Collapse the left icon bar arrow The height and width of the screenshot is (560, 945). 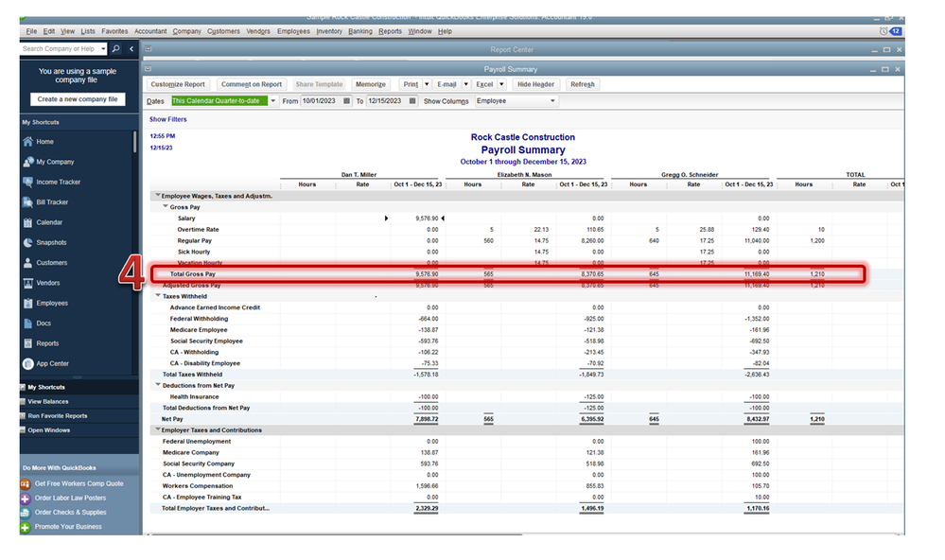[x=131, y=49]
